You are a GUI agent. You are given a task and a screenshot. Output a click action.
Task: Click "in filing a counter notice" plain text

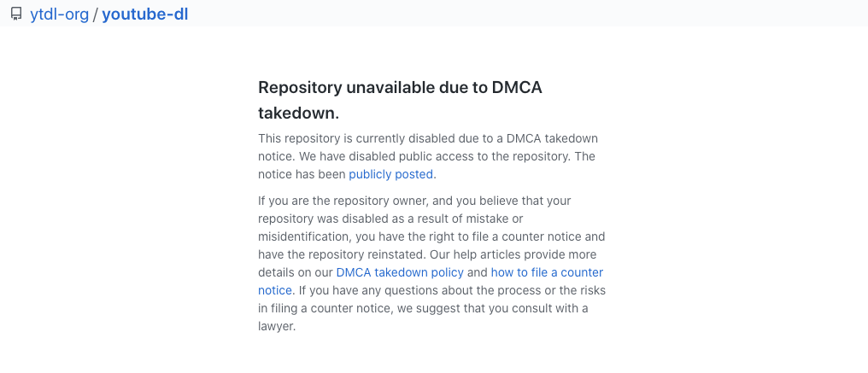pos(329,308)
